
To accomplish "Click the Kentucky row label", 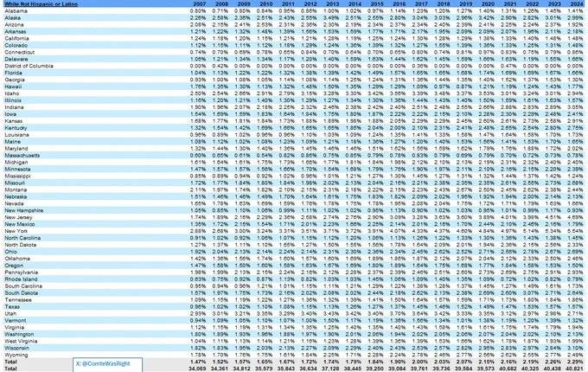I will pyautogui.click(x=16, y=128).
